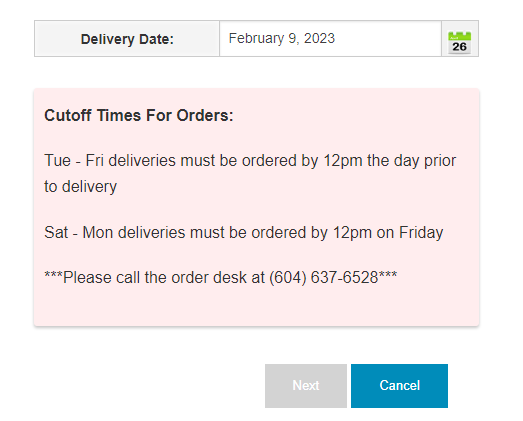Click the order desk phone number (604) 637-6528

(x=324, y=278)
